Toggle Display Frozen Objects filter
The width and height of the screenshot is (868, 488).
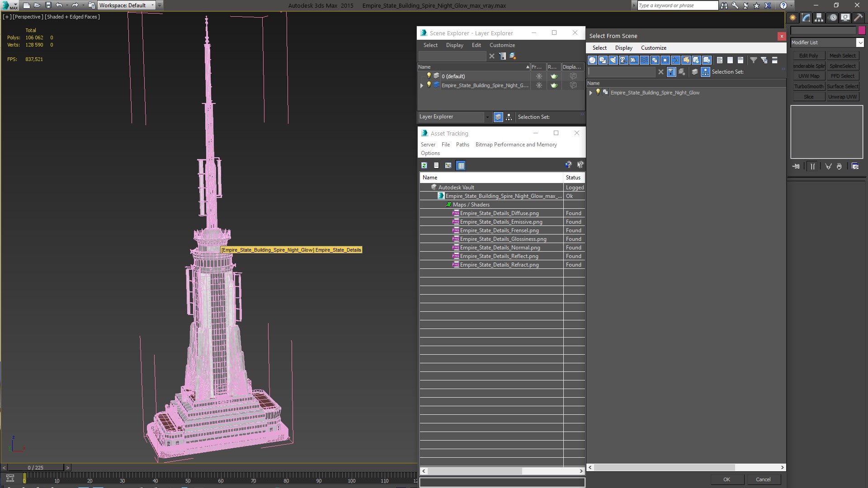pyautogui.click(x=696, y=60)
